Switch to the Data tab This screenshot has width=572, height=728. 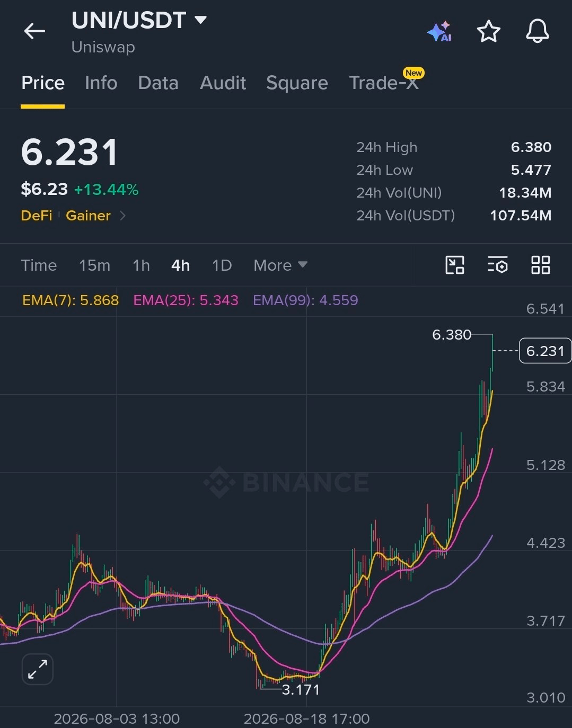158,83
